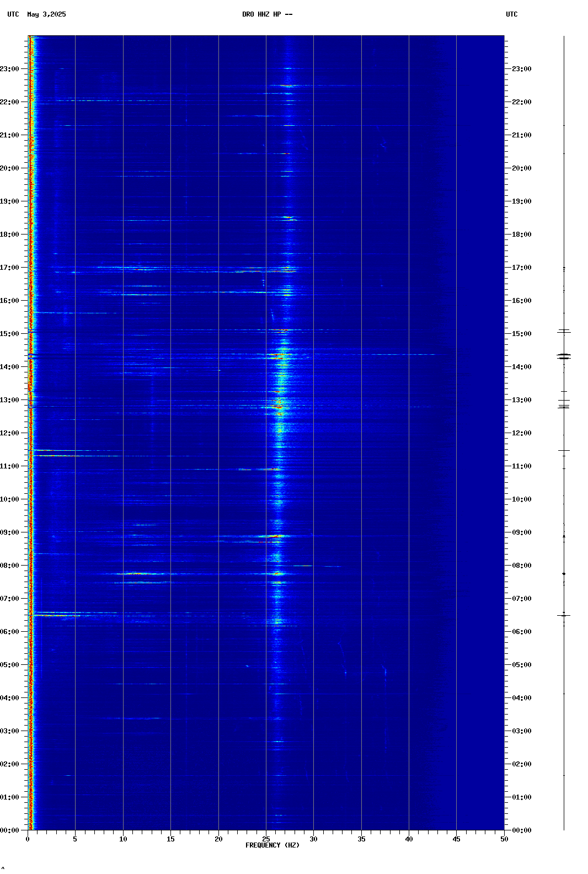Click the 15:00 label on right axis
This screenshot has height=874, width=588.
click(x=522, y=334)
